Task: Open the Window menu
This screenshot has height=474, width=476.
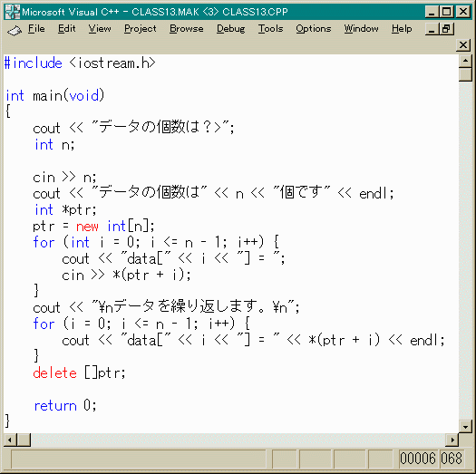Action: pyautogui.click(x=361, y=29)
